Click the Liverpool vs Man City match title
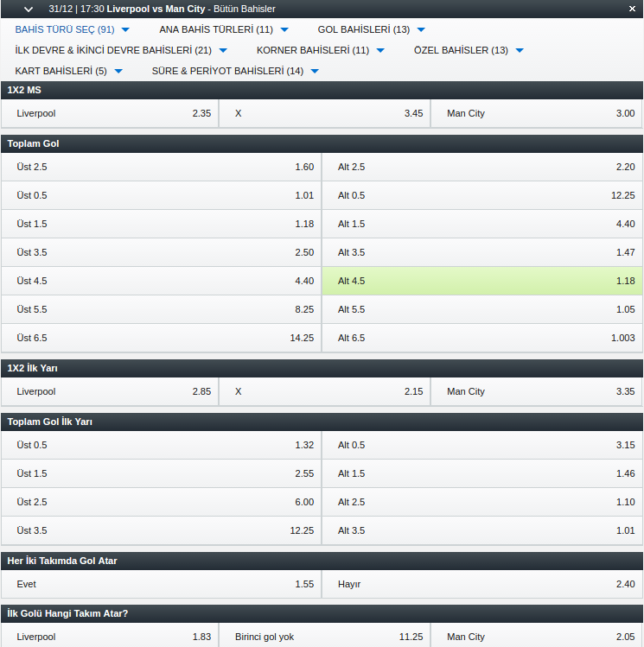This screenshot has height=647, width=644. [156, 10]
